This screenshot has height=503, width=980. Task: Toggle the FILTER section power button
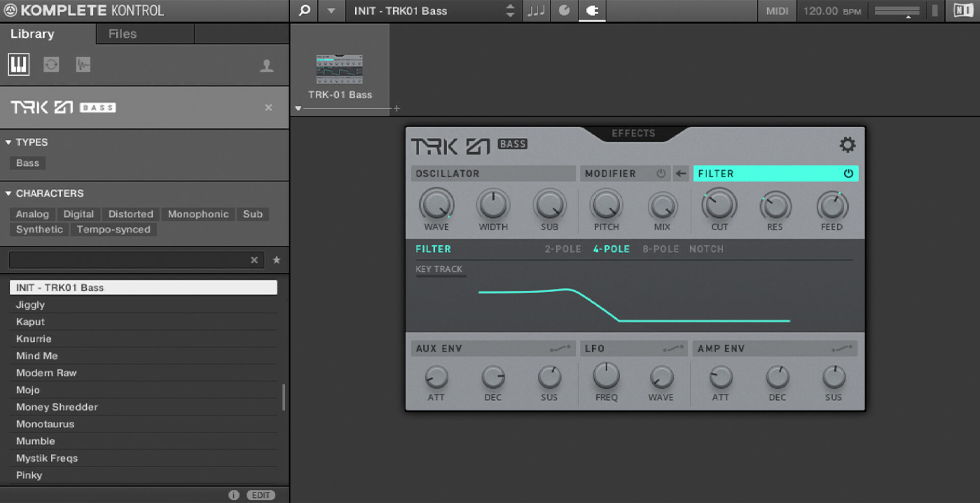[848, 173]
